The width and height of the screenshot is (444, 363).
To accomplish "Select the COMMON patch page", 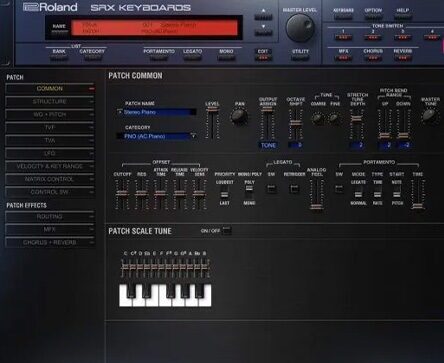I will (x=50, y=89).
